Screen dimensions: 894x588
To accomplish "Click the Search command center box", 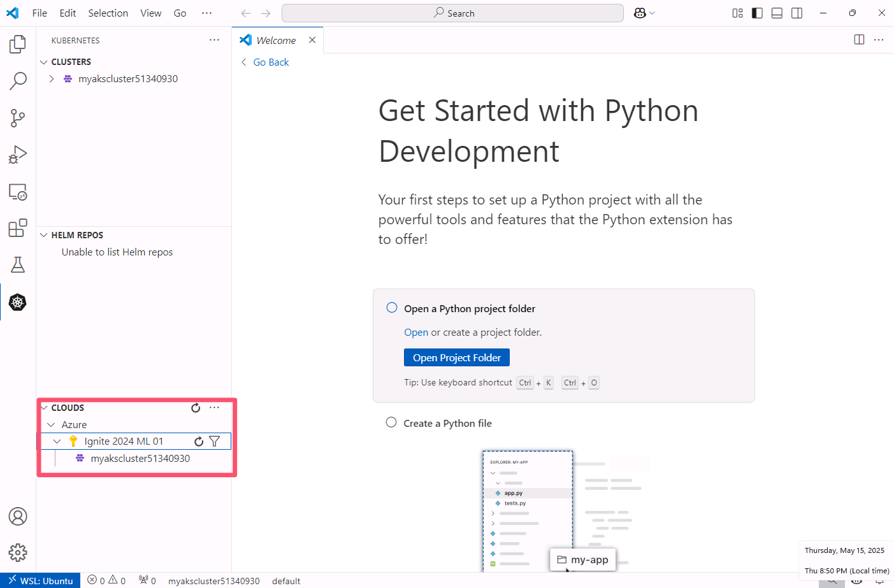I will pos(452,13).
